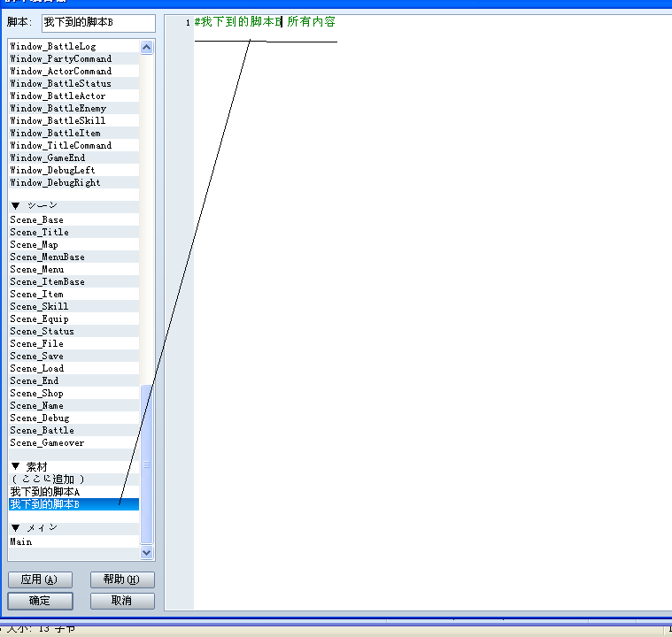The width and height of the screenshot is (672, 637).
Task: Open the Scene_Name script
Action: coord(73,406)
